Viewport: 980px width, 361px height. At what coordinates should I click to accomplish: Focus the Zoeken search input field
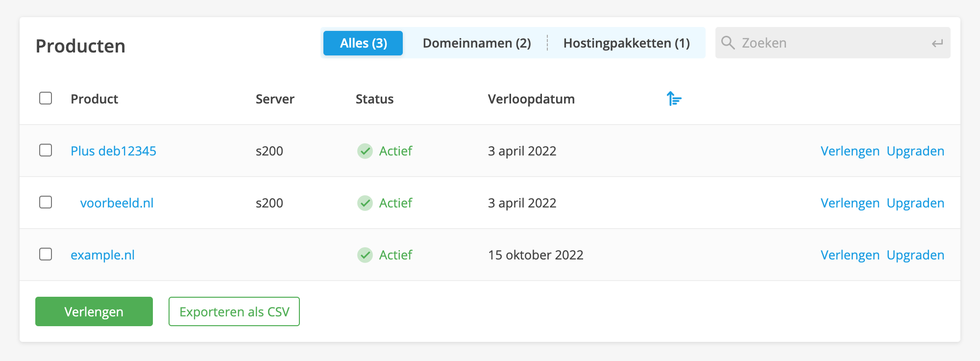click(x=828, y=43)
